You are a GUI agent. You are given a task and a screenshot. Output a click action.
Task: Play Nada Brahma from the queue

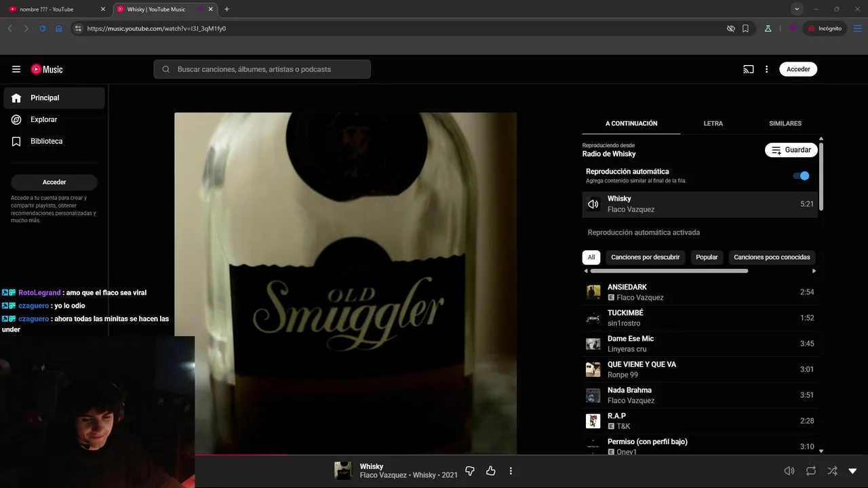[700, 395]
